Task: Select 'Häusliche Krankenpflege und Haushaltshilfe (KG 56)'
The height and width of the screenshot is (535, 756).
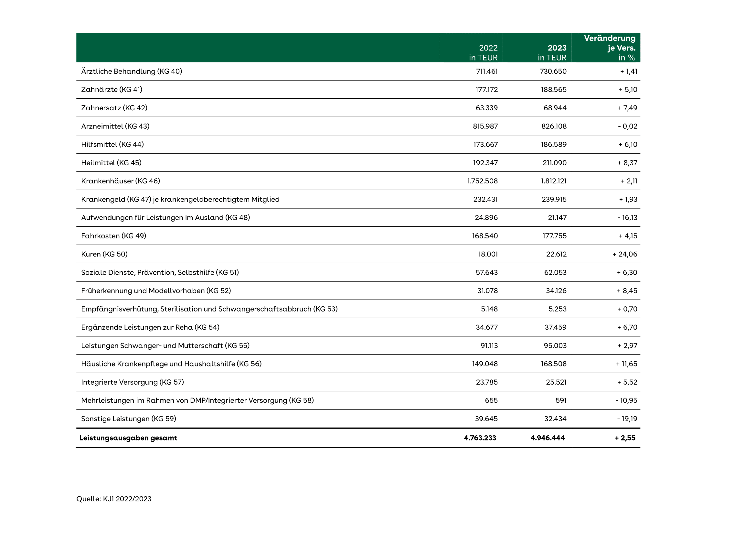Action: pos(171,364)
